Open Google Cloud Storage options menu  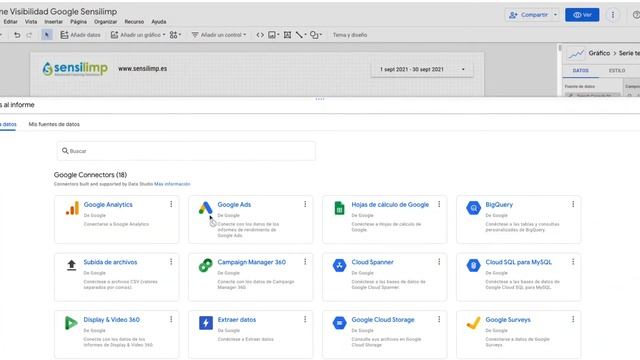[x=439, y=319]
